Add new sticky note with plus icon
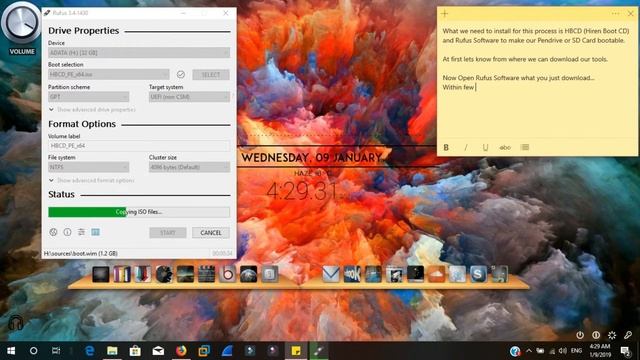 pyautogui.click(x=444, y=13)
